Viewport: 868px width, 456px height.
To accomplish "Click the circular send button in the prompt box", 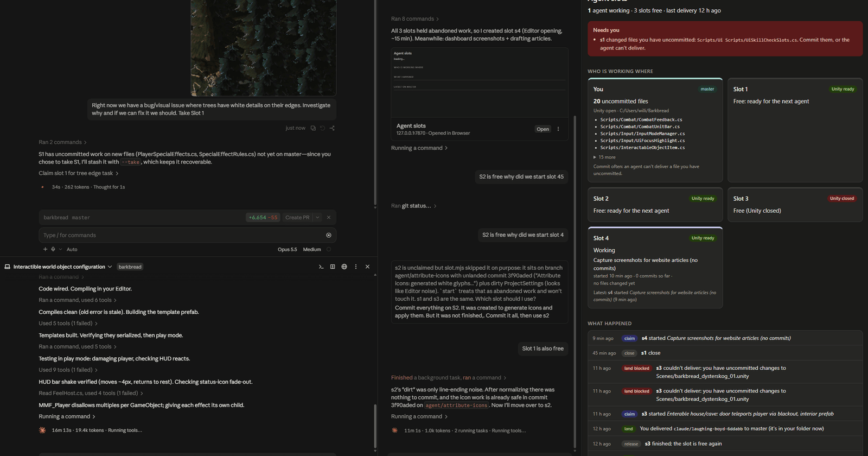I will [329, 235].
